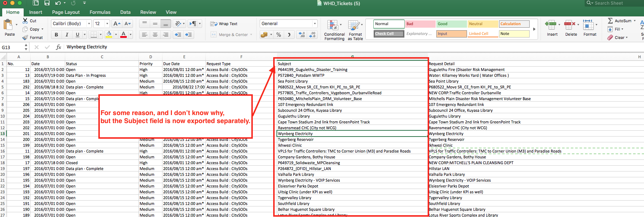Increase indent of cell contents

[x=189, y=35]
